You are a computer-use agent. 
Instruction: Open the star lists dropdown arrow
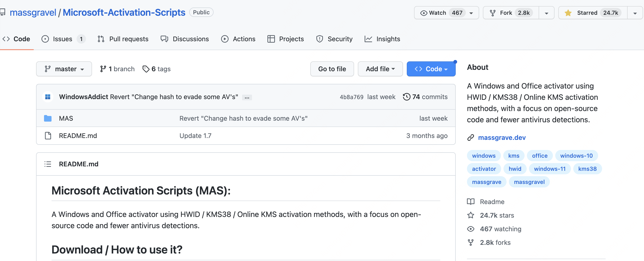(635, 13)
